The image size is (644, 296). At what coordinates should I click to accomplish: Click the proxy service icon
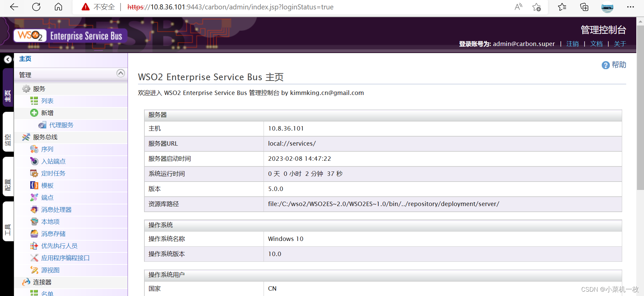coord(42,125)
